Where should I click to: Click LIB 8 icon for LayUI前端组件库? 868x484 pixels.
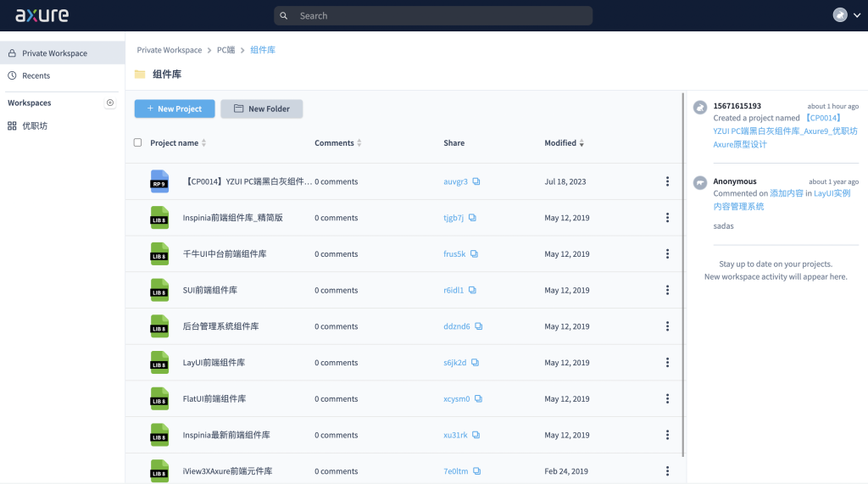click(x=159, y=363)
